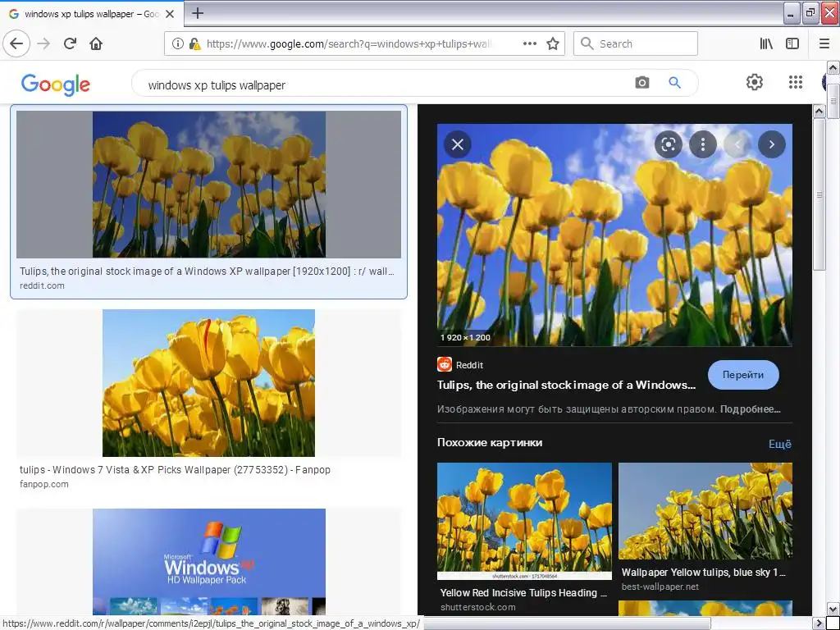This screenshot has height=630, width=840.
Task: Click the forward navigation arrow
Action: tap(43, 43)
